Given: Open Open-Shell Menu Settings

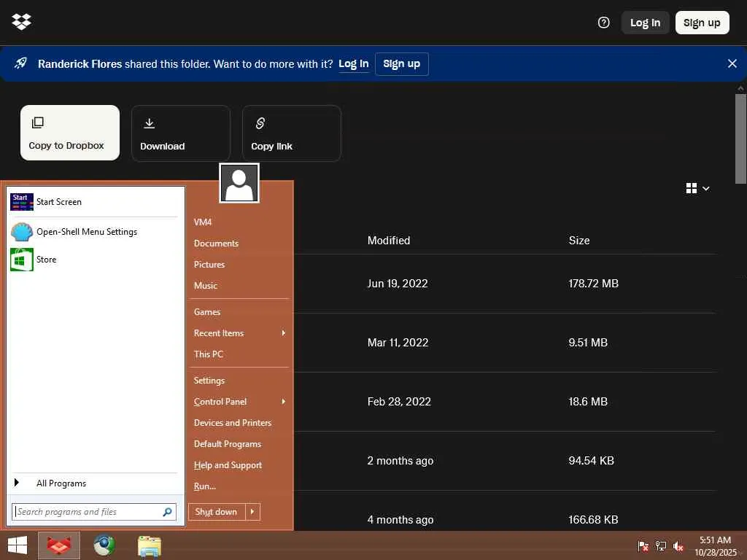Looking at the screenshot, I should coord(94,232).
